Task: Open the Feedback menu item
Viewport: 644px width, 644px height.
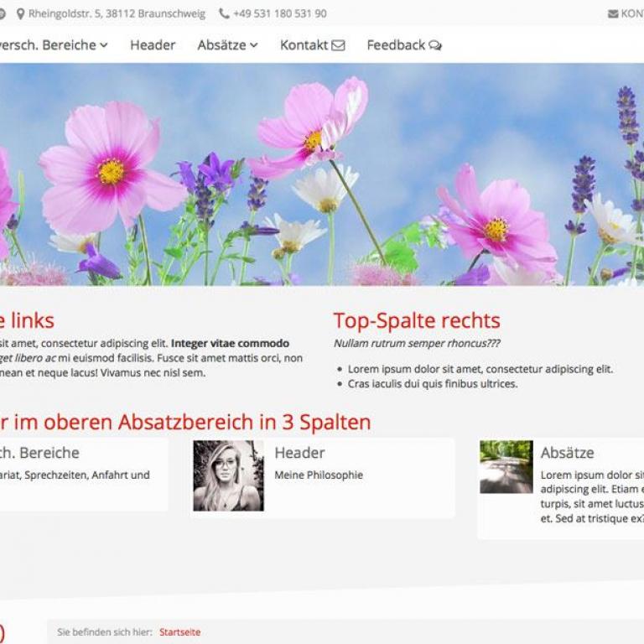Action: coord(396,45)
